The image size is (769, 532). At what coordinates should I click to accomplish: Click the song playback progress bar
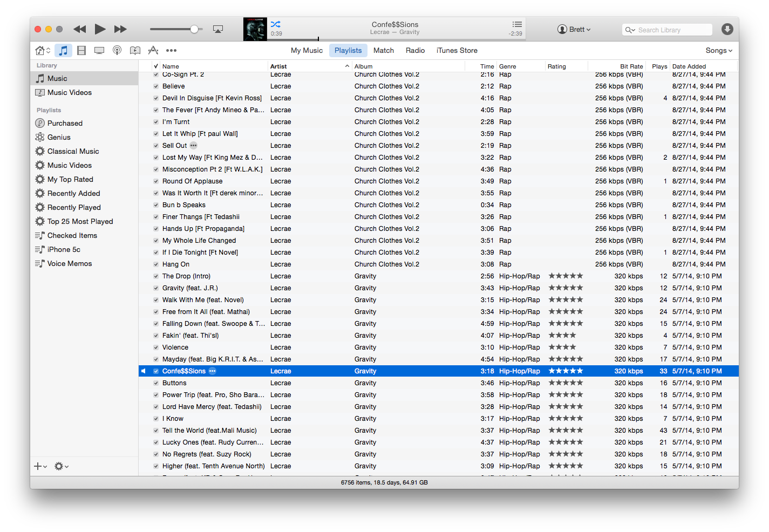[x=396, y=39]
